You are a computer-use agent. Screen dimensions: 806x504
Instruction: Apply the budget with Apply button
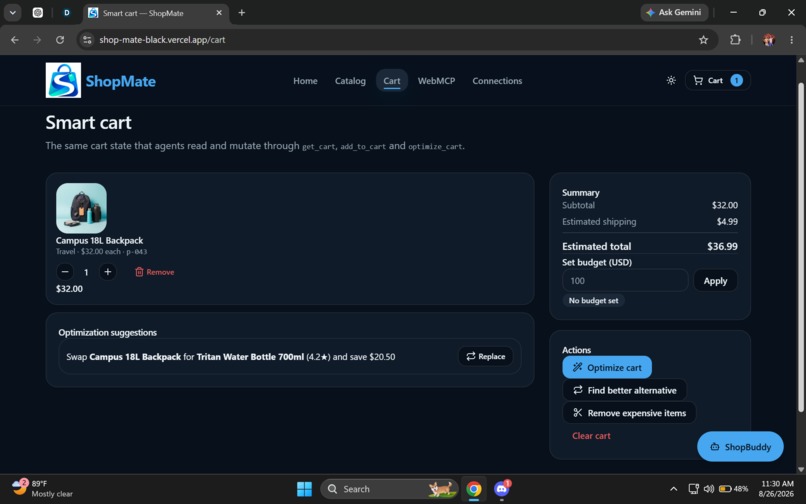(715, 281)
